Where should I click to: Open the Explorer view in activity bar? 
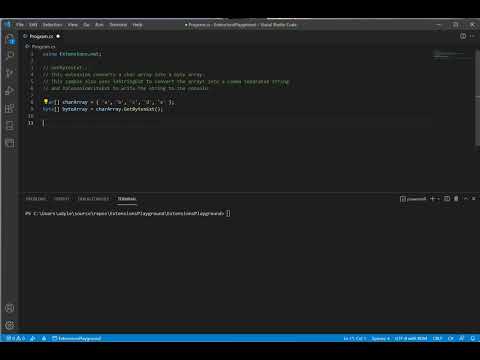pos(10,39)
